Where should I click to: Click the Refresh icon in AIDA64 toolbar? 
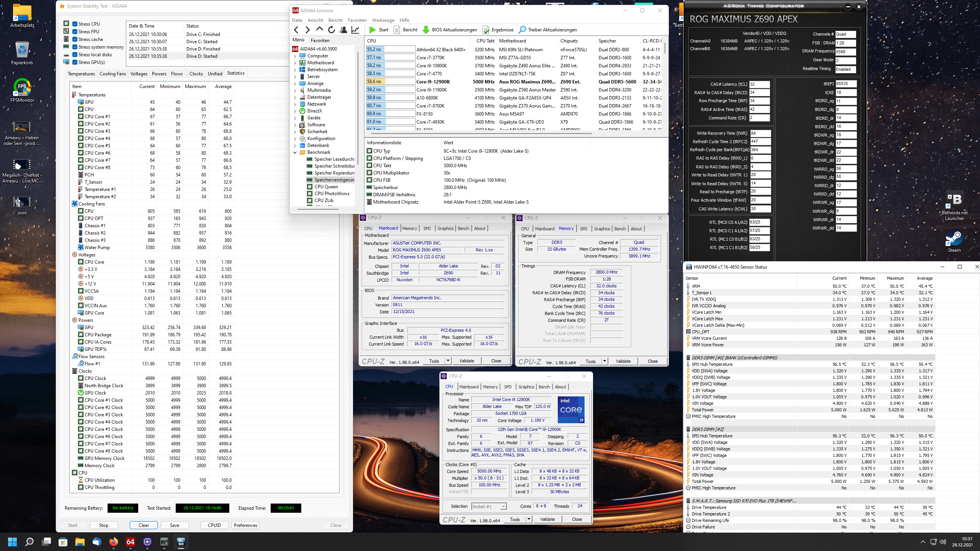(x=332, y=30)
